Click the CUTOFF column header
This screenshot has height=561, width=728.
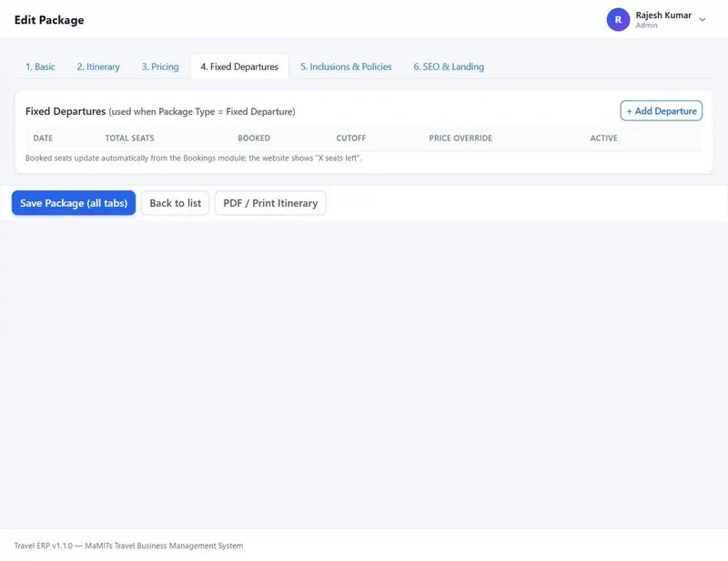coord(351,138)
